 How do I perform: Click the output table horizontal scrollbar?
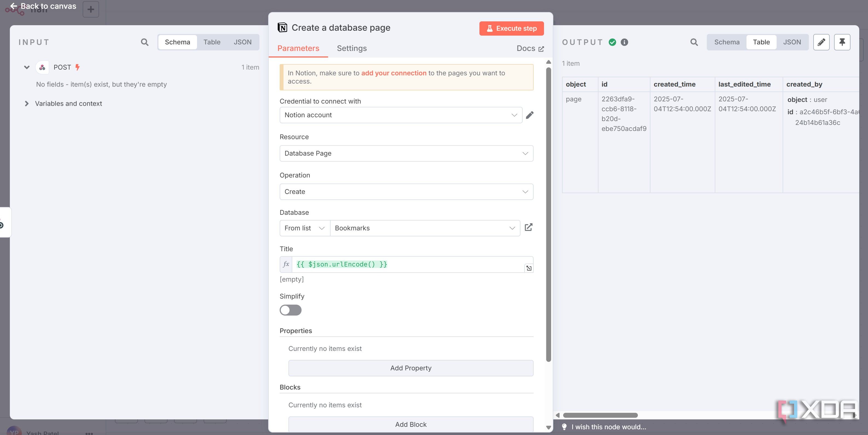coord(600,415)
